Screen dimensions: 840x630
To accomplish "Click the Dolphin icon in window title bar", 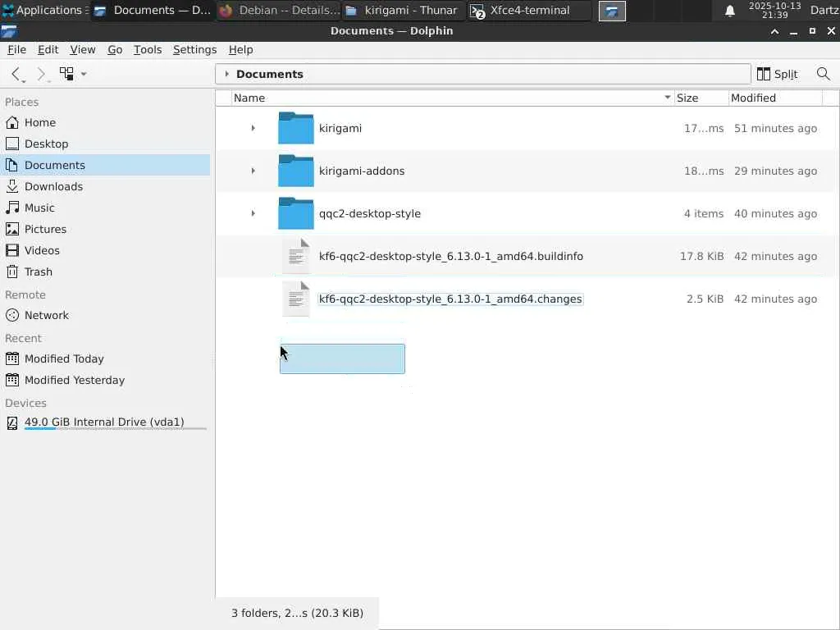I will [9, 31].
